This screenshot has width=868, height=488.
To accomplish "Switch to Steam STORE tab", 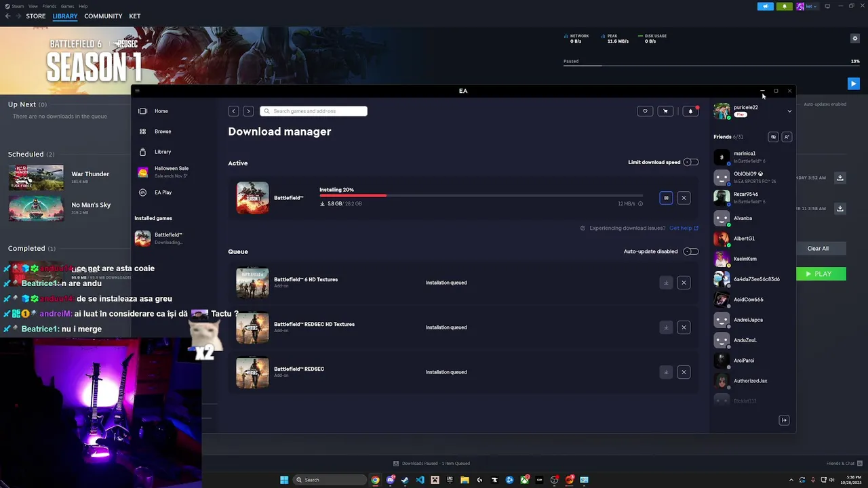I will [x=36, y=16].
